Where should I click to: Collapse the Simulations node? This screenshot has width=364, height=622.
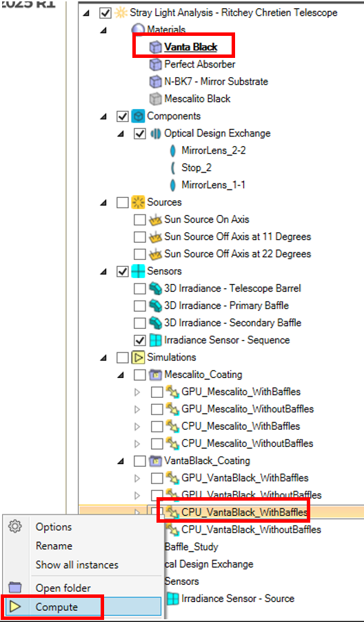[103, 358]
